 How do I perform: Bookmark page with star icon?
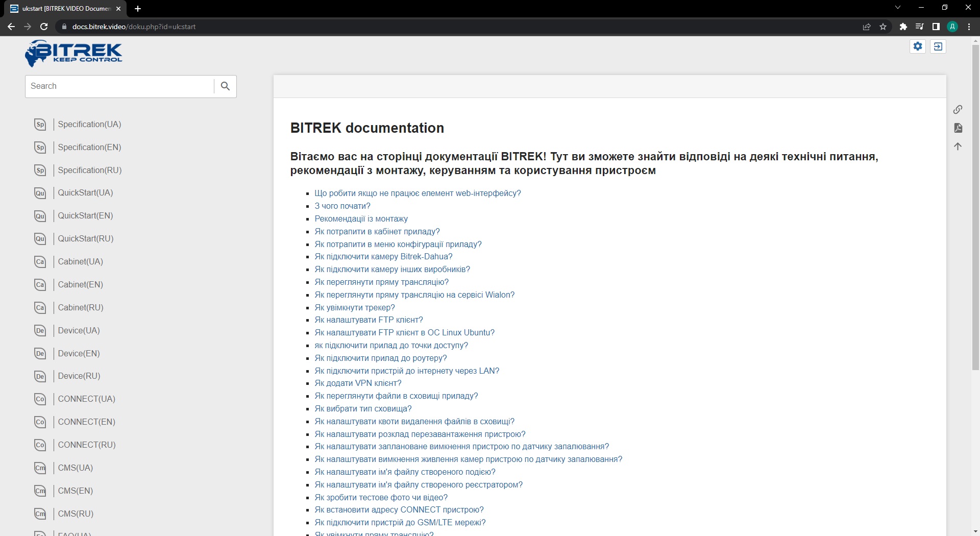(883, 27)
